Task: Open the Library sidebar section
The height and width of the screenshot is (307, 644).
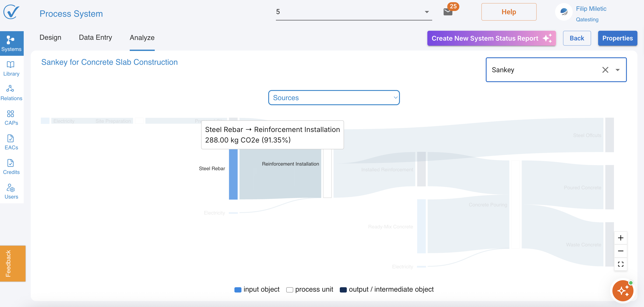Action: (11, 68)
